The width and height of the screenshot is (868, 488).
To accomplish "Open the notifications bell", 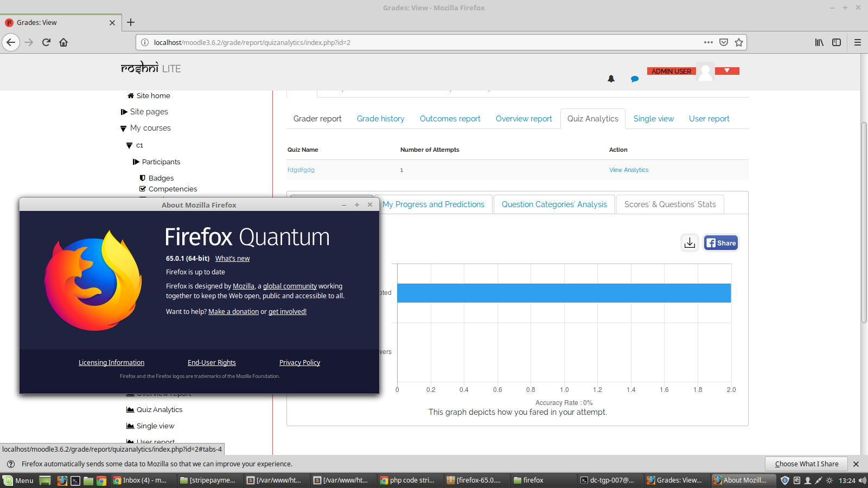I will click(611, 78).
